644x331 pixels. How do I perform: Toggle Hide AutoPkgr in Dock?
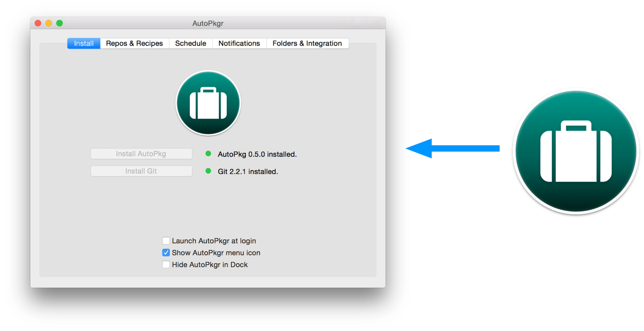pos(166,265)
